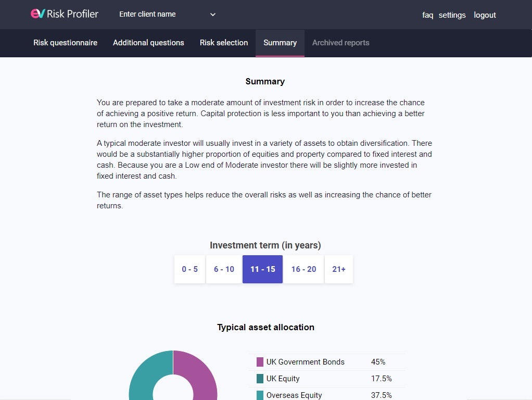Open the Risk selection tab

click(224, 43)
